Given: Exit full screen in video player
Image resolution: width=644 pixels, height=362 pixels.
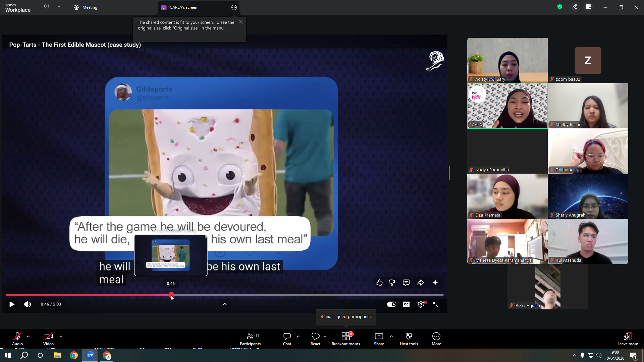Looking at the screenshot, I should click(x=435, y=304).
